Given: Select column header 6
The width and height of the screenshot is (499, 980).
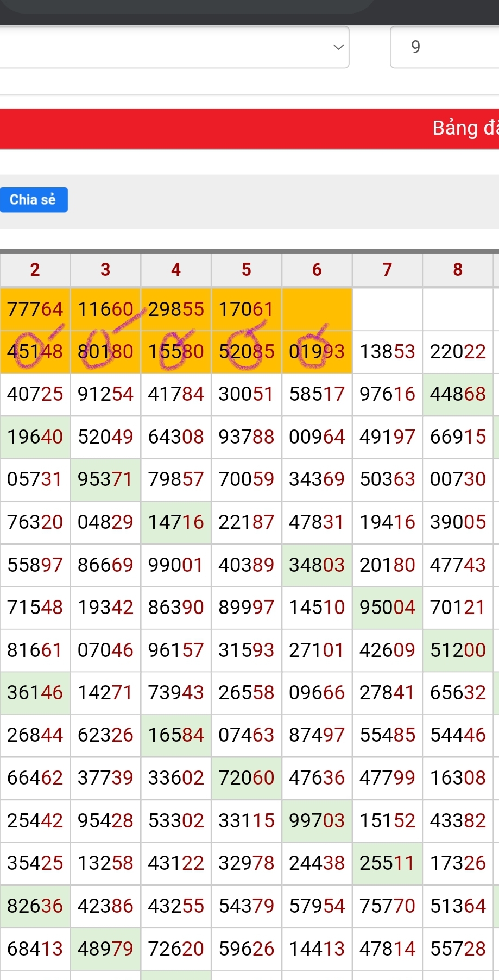Looking at the screenshot, I should click(x=317, y=269).
